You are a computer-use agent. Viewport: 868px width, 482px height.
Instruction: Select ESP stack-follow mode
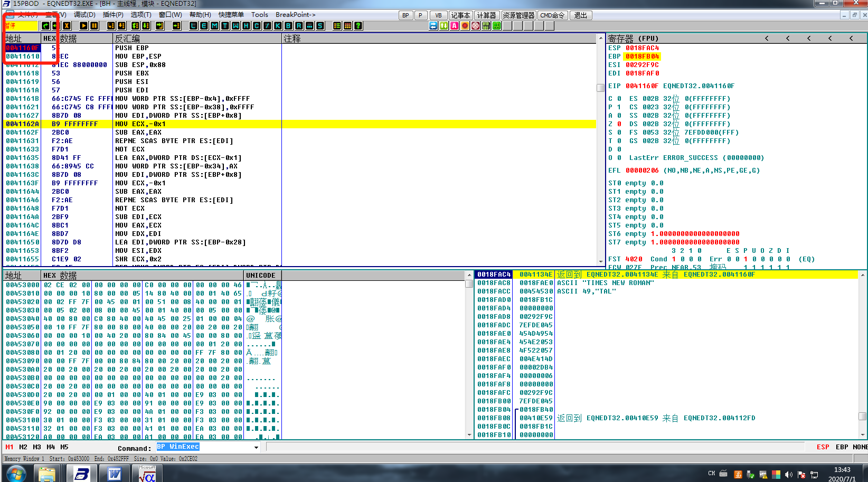tap(823, 447)
